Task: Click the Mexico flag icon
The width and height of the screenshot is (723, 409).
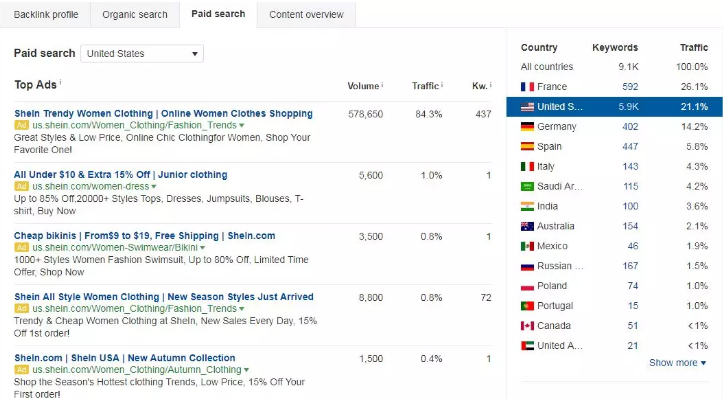Action: [x=527, y=246]
